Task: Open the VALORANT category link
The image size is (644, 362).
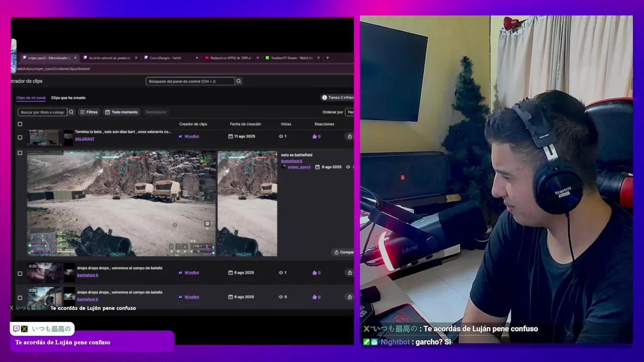Action: 85,139
